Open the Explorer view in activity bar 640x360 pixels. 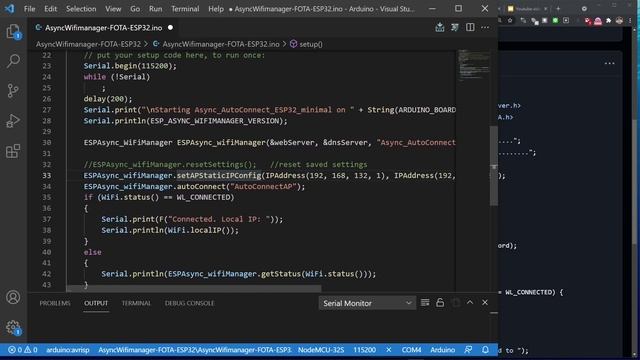point(13,31)
